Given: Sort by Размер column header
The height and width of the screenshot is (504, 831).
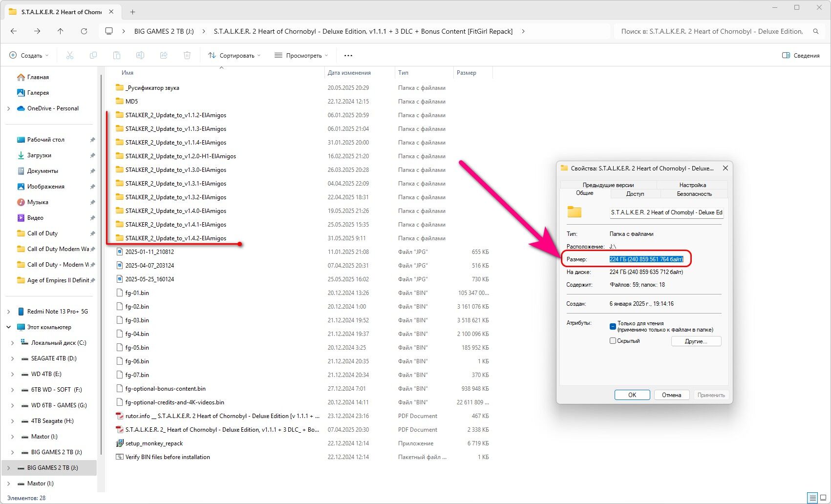Looking at the screenshot, I should (467, 73).
